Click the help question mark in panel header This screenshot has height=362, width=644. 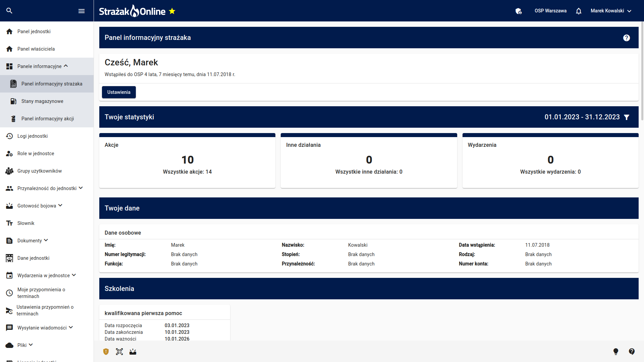coord(627,38)
